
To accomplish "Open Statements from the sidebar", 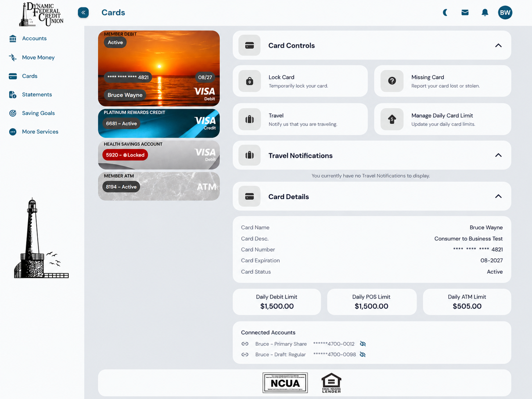I will (37, 95).
